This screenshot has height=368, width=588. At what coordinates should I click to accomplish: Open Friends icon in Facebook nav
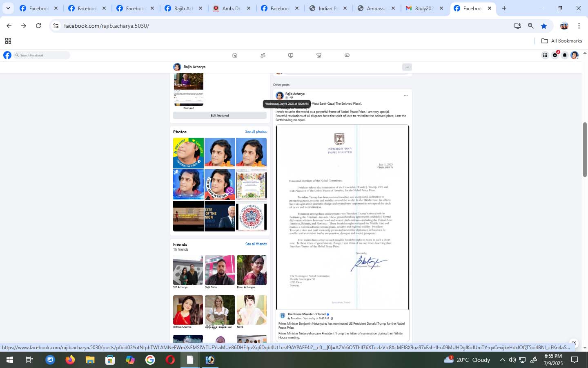coord(263,55)
